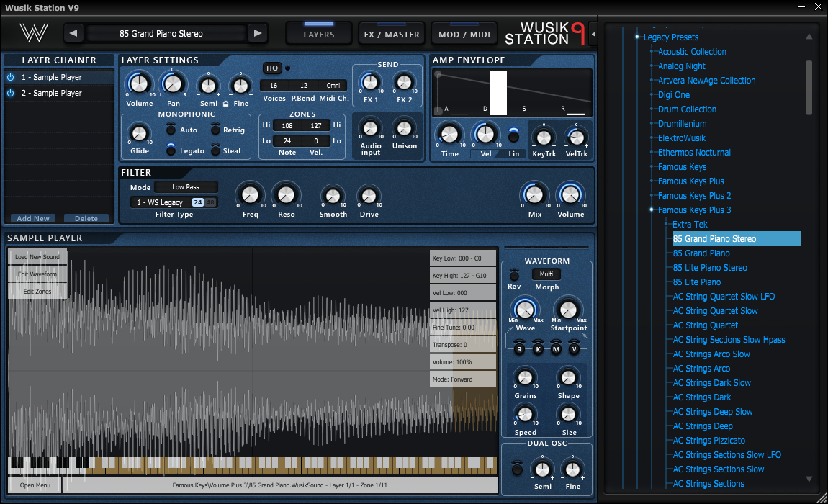Screen dimensions: 828x504
Task: Click the FX 1 send knob
Action: pyautogui.click(x=370, y=82)
